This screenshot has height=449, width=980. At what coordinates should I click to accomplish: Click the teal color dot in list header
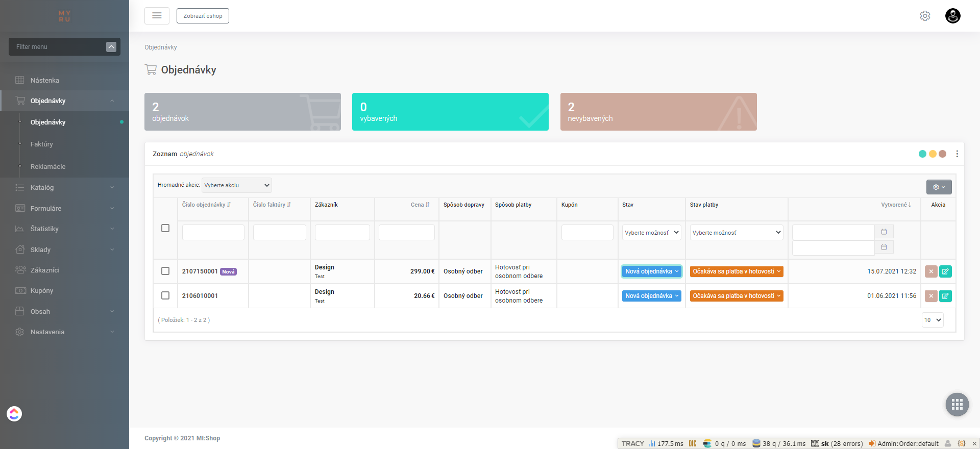coord(922,154)
